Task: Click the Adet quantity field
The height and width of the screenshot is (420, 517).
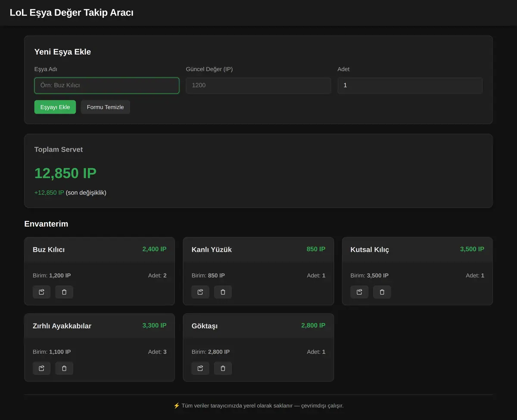Action: tap(410, 85)
